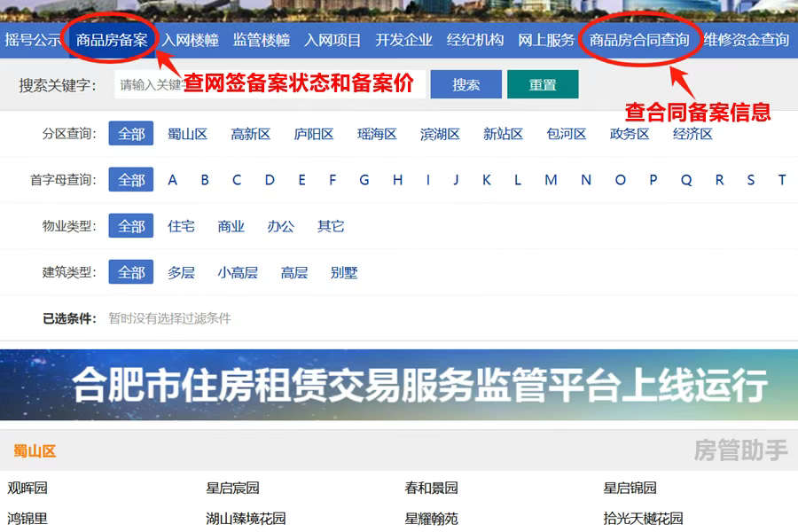Screen dimensions: 798x532
Task: Select the 别墅 building type filter
Action: (x=344, y=272)
